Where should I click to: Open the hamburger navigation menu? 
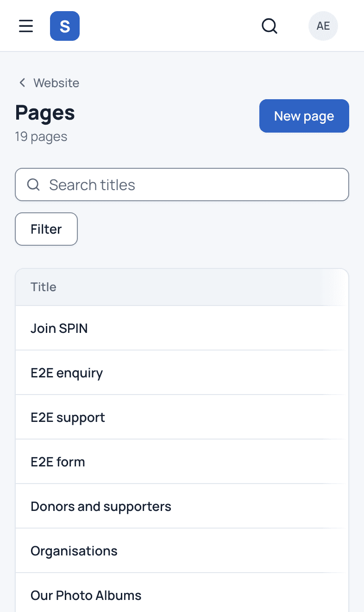click(26, 26)
